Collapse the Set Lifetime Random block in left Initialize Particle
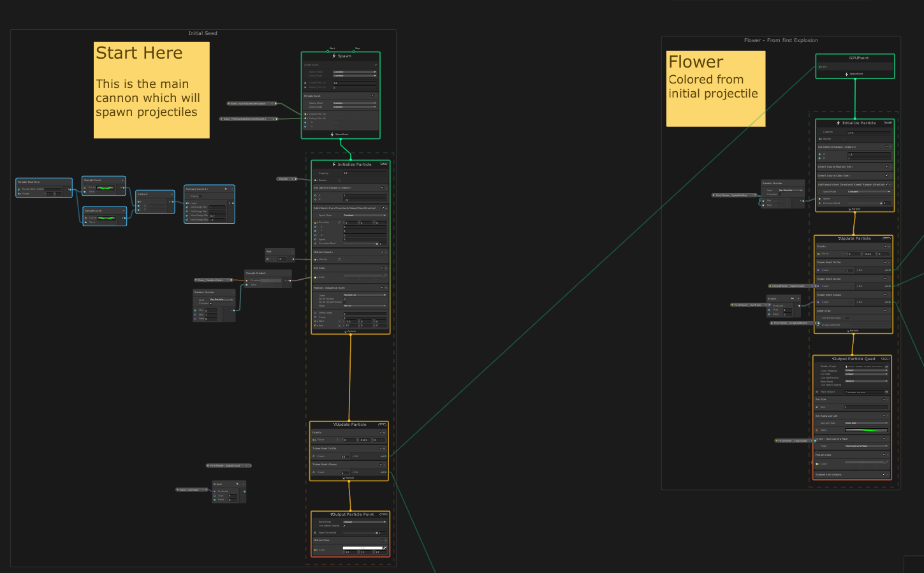924x573 pixels. [386, 188]
